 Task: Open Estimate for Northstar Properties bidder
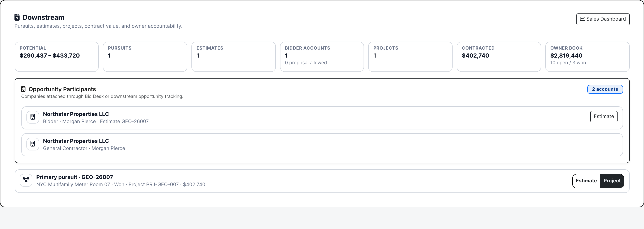[604, 116]
